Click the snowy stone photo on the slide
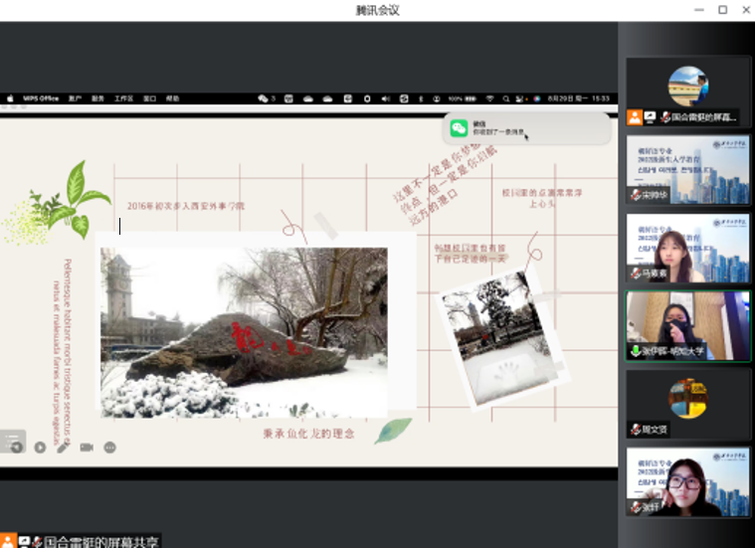The image size is (756, 548). (244, 331)
